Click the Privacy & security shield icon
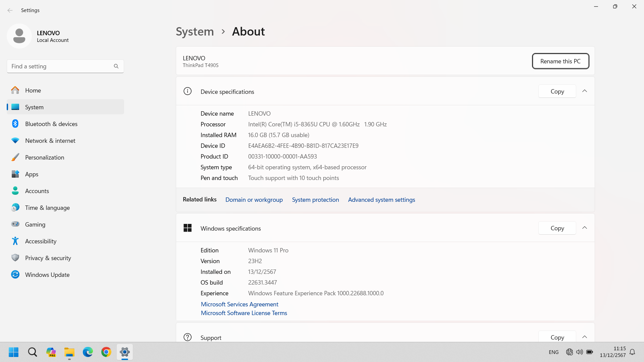 pos(15,258)
